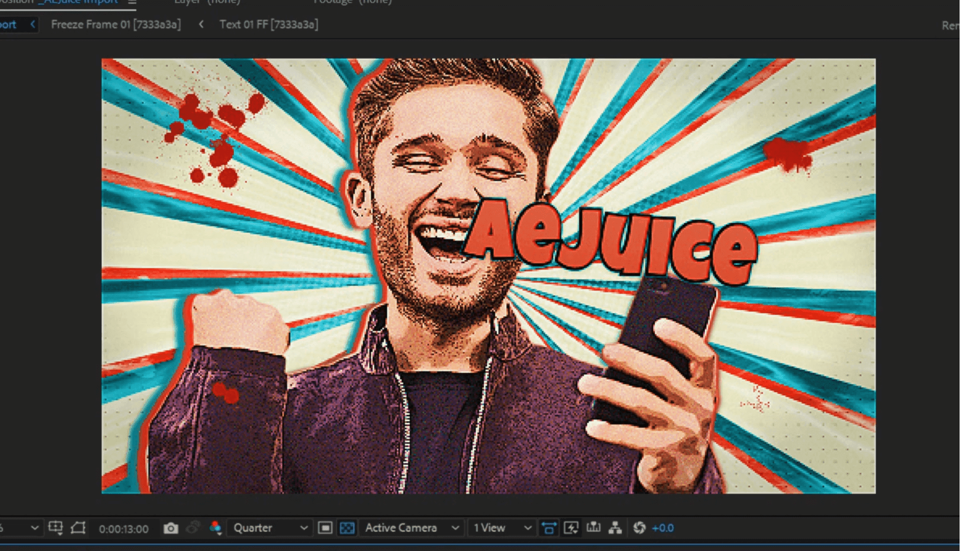Open the show channel and color management menu

pos(215,528)
